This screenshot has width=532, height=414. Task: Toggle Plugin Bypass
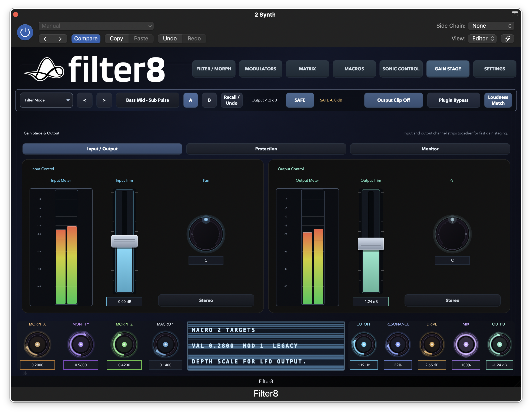click(453, 100)
